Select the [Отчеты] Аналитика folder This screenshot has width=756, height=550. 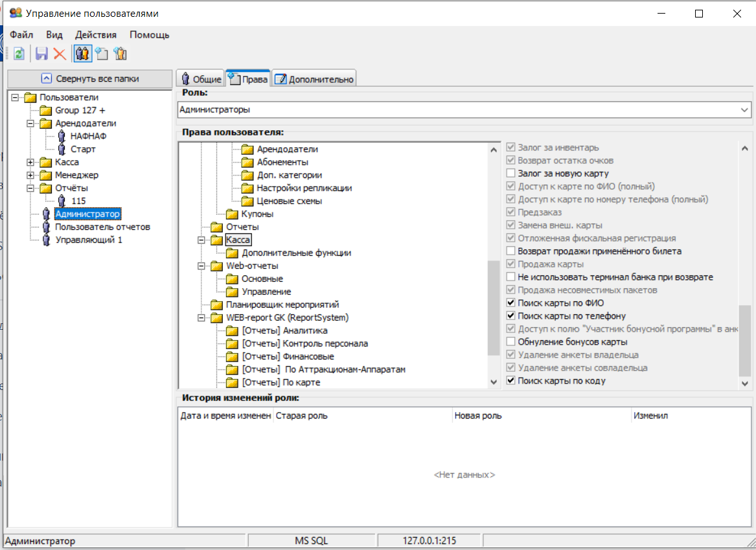[284, 330]
